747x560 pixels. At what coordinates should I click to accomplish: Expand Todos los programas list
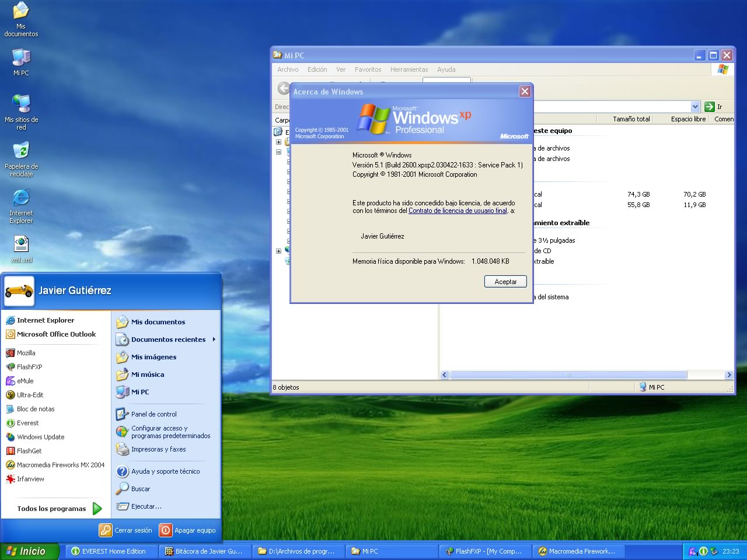click(59, 509)
